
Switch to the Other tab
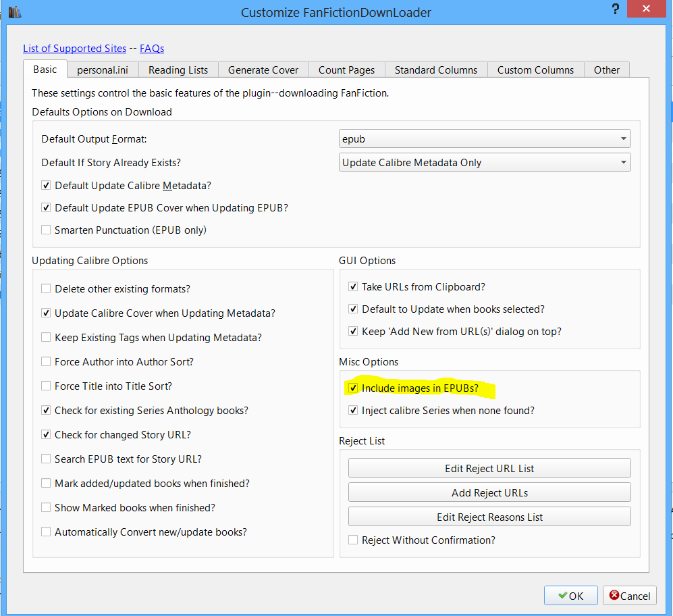point(607,70)
